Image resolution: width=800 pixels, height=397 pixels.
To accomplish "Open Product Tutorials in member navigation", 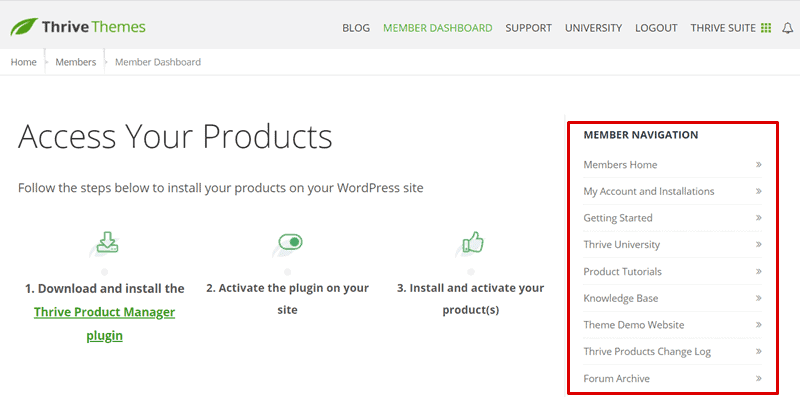I will (622, 271).
